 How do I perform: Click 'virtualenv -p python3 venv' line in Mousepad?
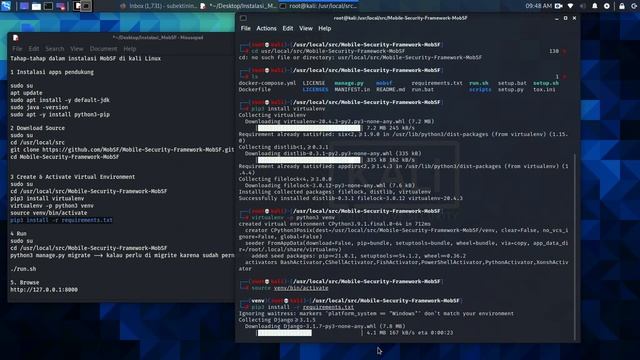pos(52,206)
